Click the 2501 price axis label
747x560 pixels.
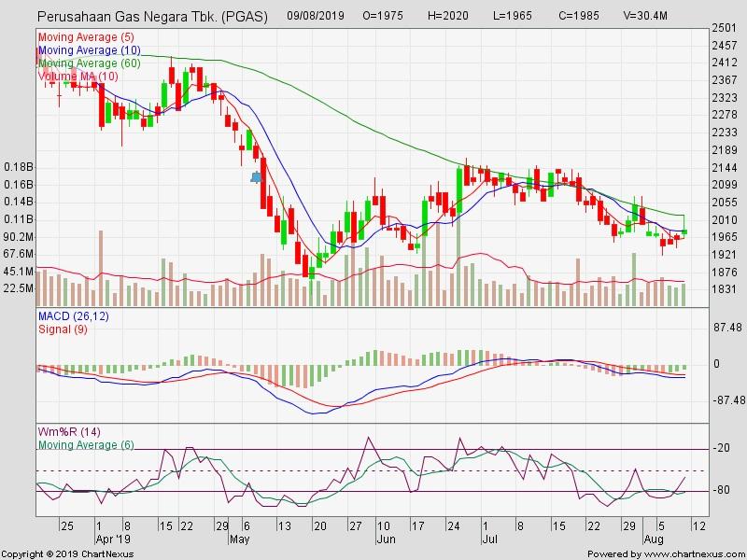tap(725, 28)
